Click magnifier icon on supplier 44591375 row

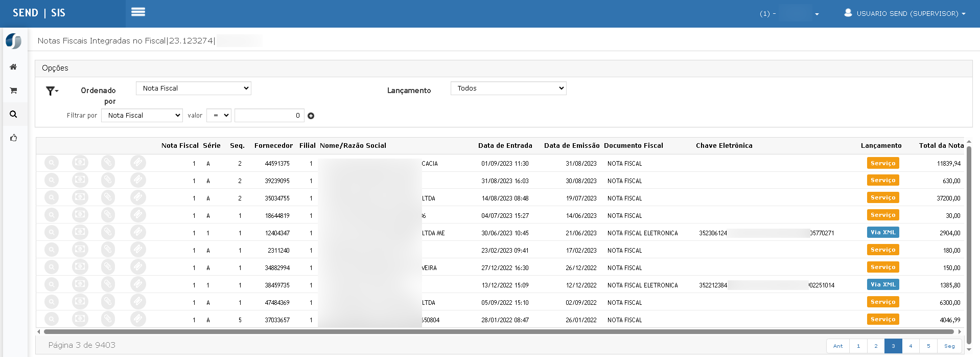(52, 163)
